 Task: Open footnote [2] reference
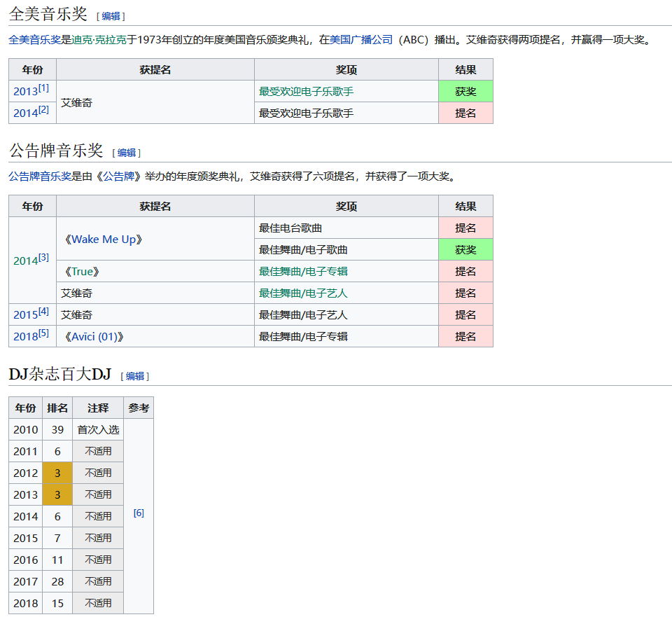(43, 110)
